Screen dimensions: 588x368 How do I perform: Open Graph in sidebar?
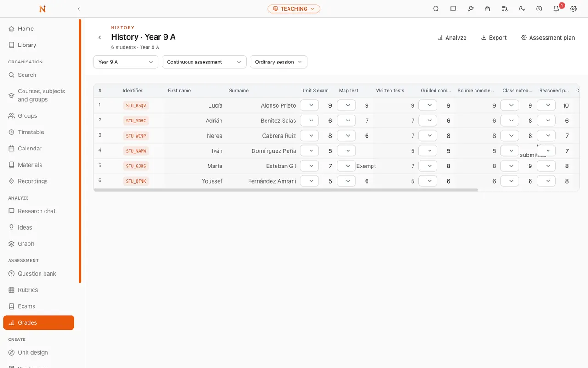(x=39, y=244)
